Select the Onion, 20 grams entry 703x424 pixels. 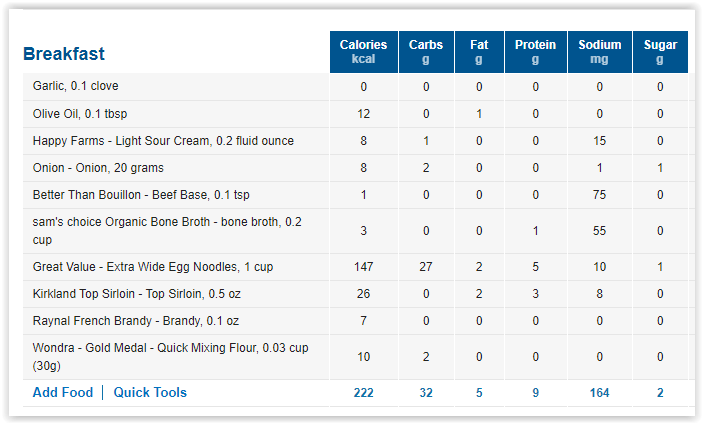98,168
